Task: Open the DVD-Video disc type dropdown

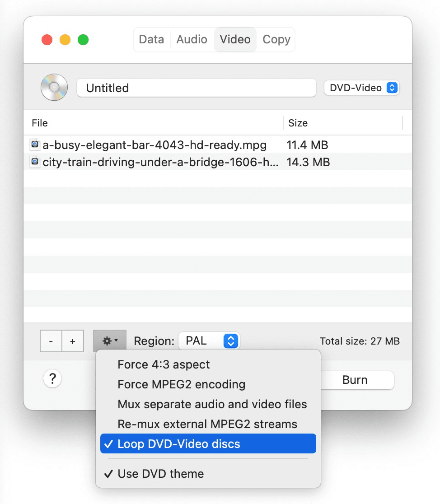Action: click(x=361, y=88)
